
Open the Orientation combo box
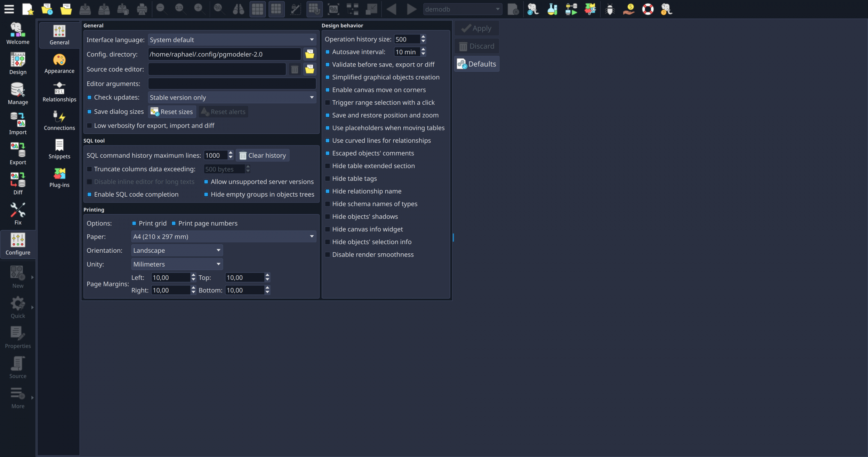(177, 250)
